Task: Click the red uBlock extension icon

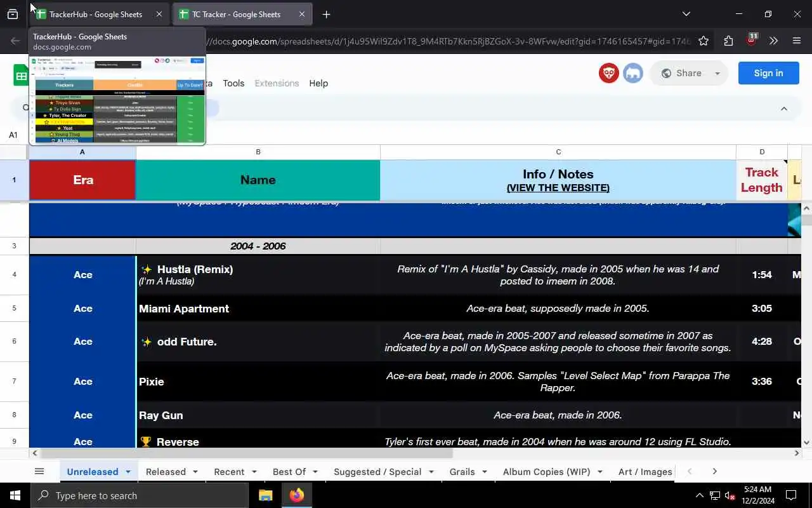Action: [752, 39]
